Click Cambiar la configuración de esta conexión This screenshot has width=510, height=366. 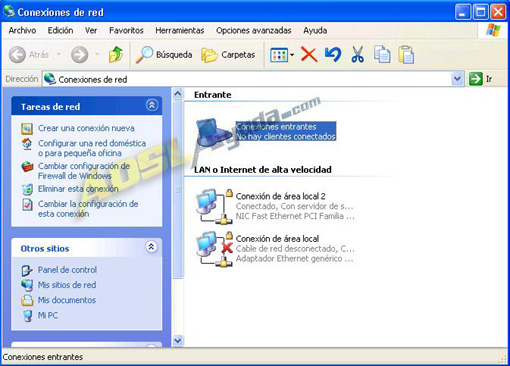click(x=88, y=209)
